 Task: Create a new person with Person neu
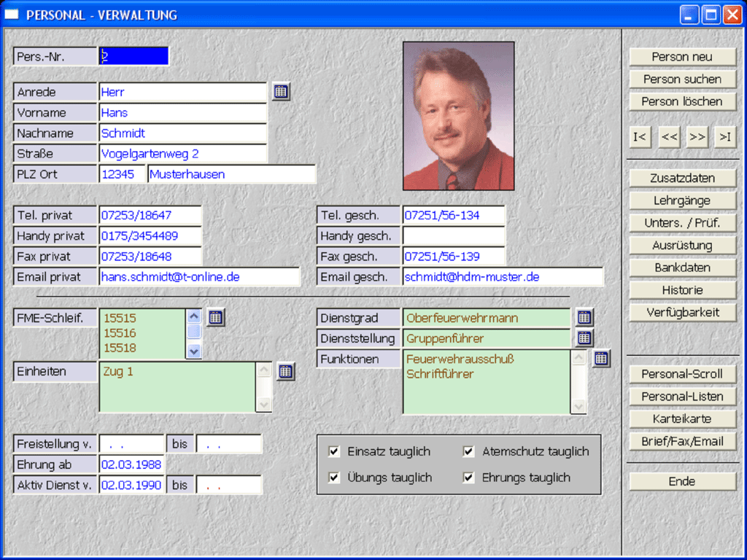click(x=682, y=57)
